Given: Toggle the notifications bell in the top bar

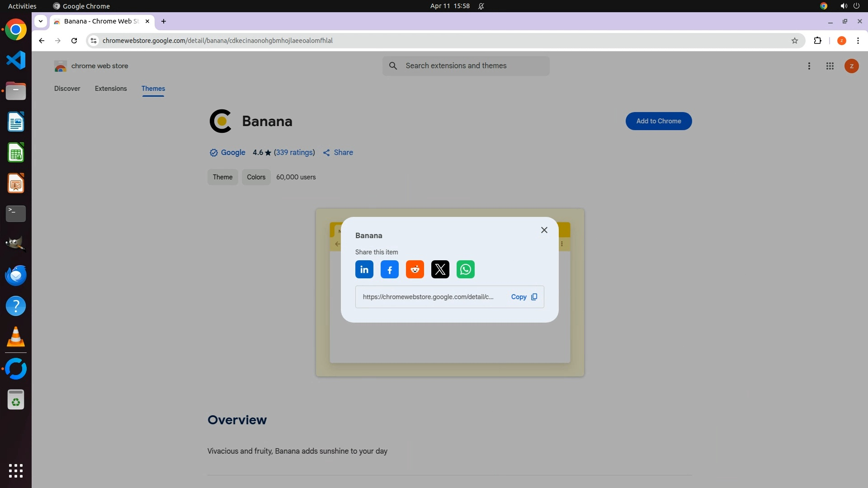Looking at the screenshot, I should tap(481, 6).
